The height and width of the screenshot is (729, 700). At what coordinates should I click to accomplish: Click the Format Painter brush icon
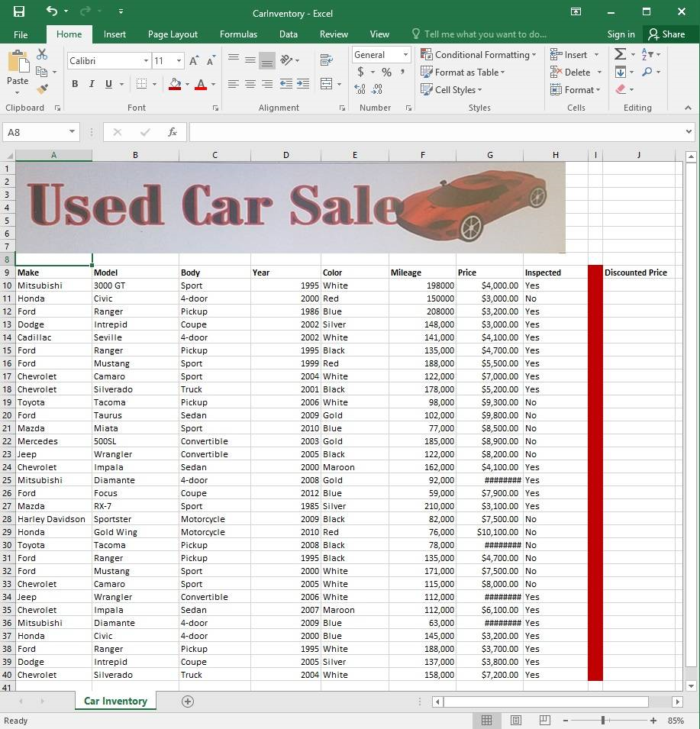coord(42,89)
